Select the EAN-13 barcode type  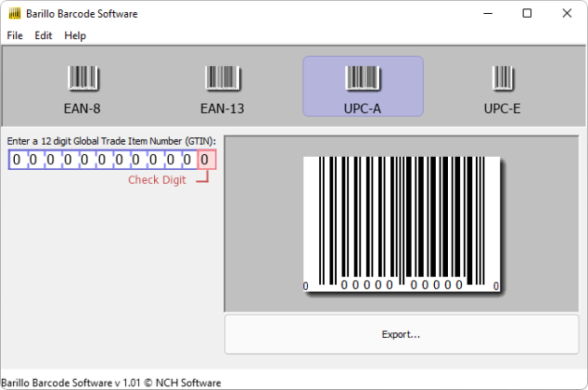click(x=223, y=87)
